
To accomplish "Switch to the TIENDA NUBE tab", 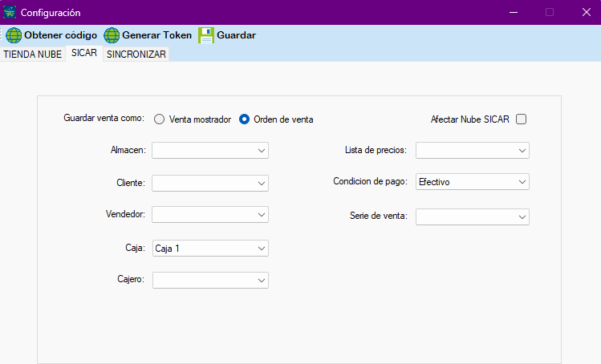I will coord(32,55).
